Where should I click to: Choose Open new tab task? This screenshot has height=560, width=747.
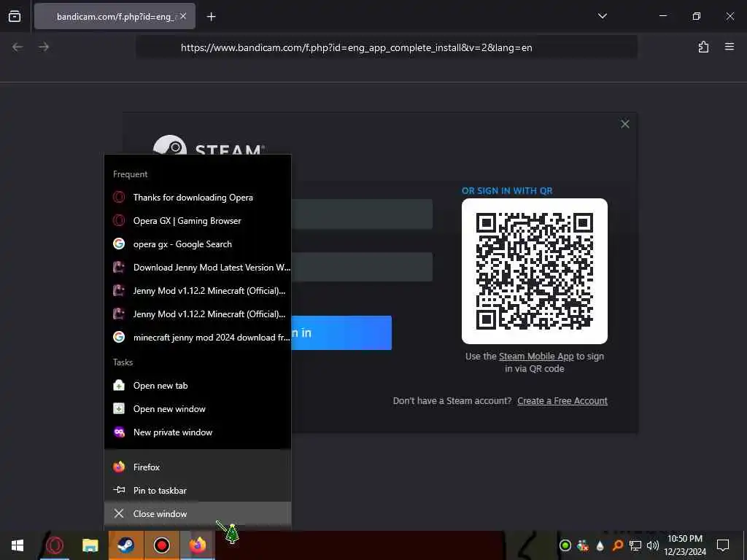pos(198,385)
